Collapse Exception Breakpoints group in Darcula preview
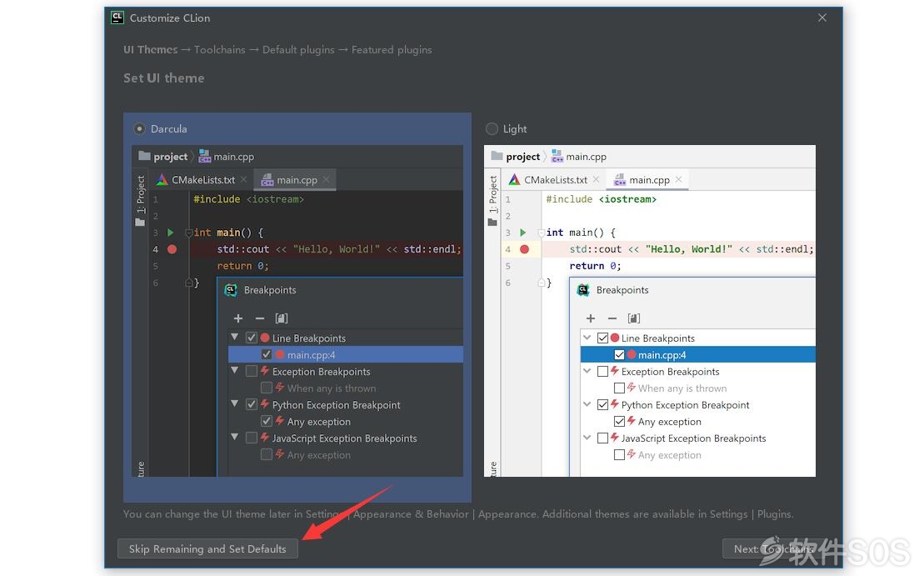Screen dimensions: 924x576 234,371
